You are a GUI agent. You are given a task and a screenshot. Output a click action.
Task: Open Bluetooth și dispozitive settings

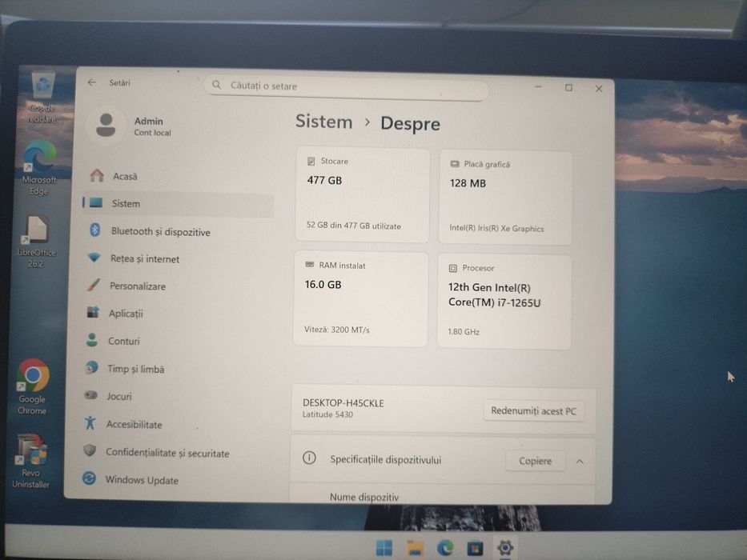click(161, 232)
